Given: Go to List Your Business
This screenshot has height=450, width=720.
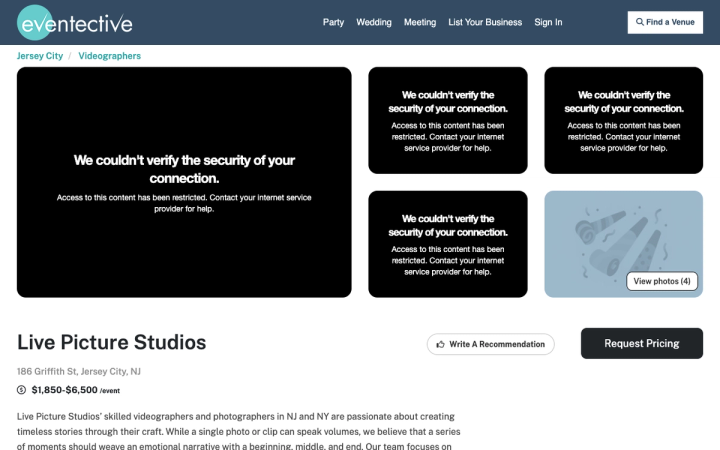Looking at the screenshot, I should 485,22.
